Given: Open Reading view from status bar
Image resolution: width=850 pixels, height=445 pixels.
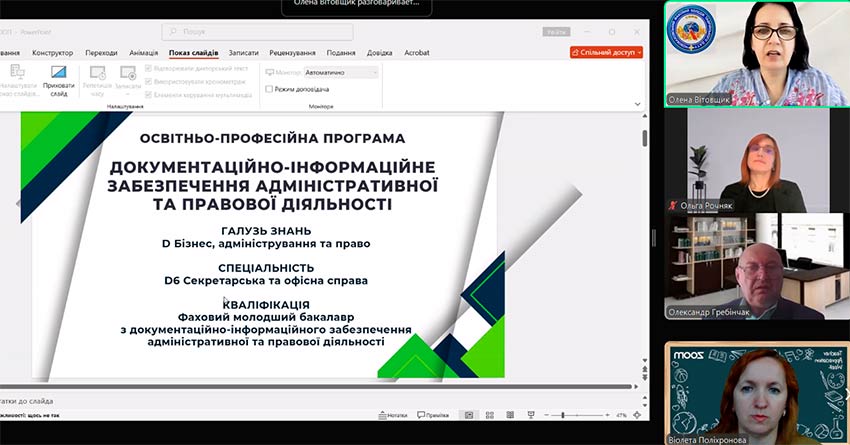Looking at the screenshot, I should pos(512,415).
